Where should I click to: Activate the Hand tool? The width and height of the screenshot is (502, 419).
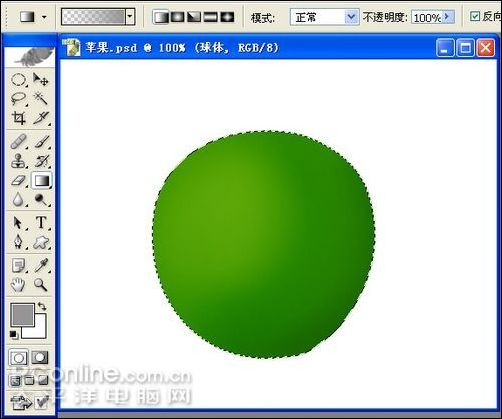(x=18, y=285)
